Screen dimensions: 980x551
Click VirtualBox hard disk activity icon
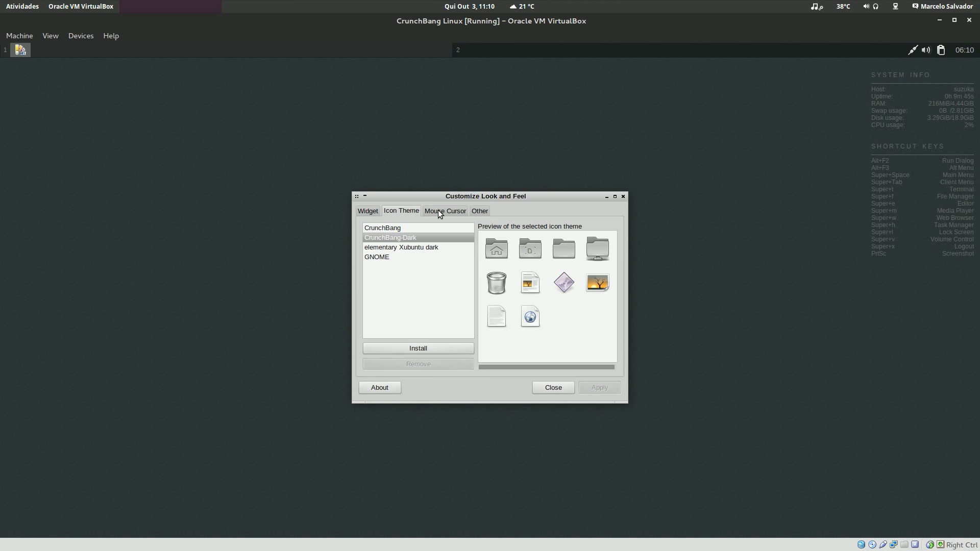pyautogui.click(x=861, y=544)
